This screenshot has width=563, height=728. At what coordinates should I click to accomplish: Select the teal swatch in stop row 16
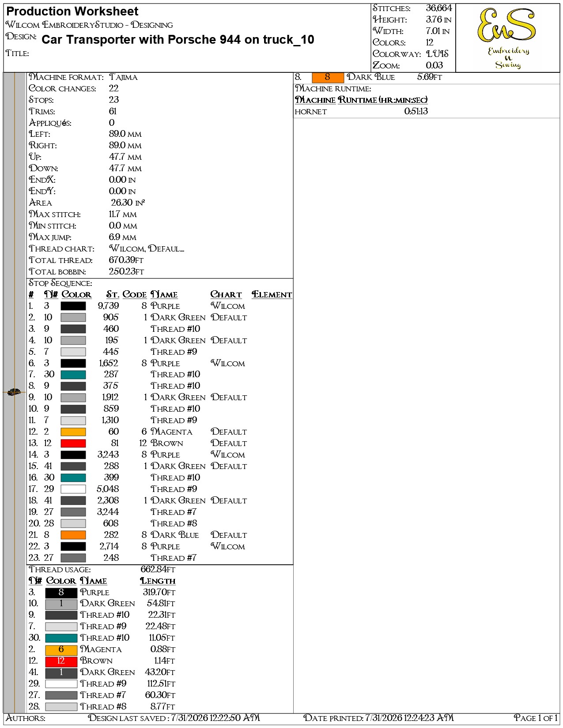[x=73, y=478]
